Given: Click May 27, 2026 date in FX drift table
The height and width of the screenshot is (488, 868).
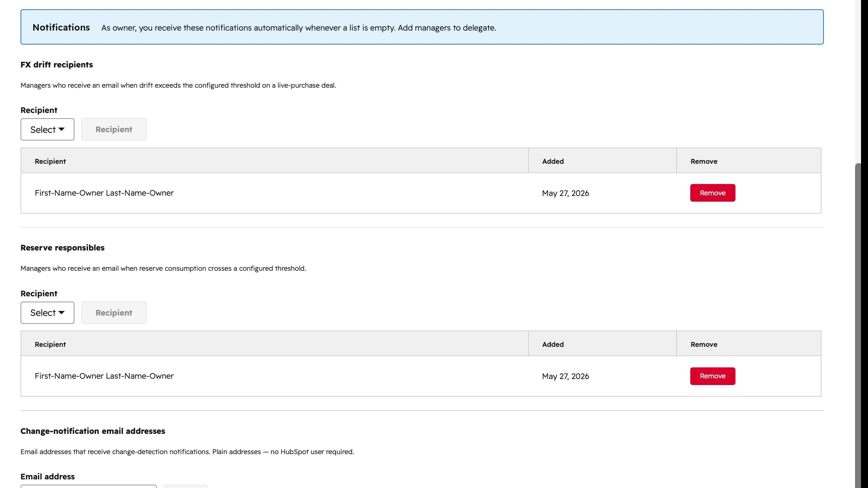Looking at the screenshot, I should pos(565,193).
